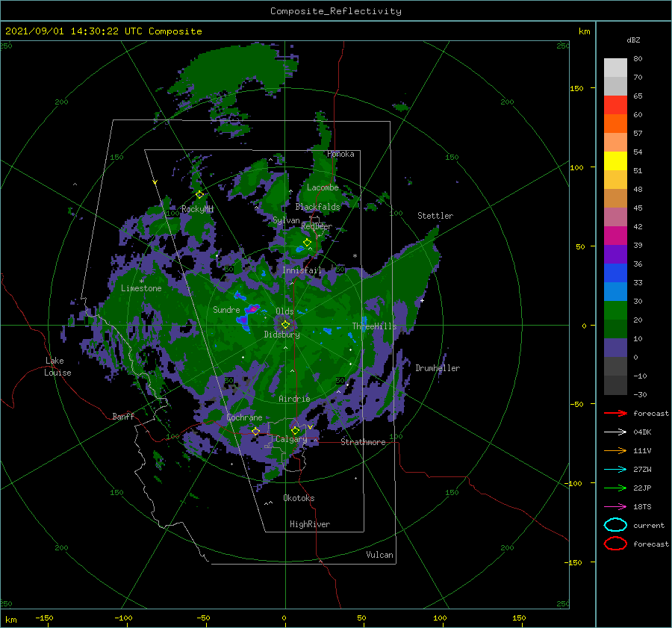The height and width of the screenshot is (628, 672).
Task: Pick the blue 36-33 dBZ swatch
Action: (615, 273)
